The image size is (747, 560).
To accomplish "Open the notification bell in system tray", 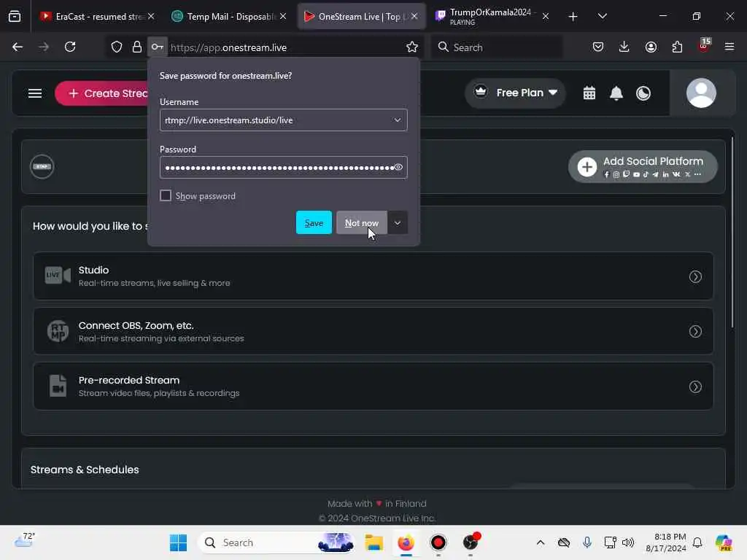I will [x=697, y=542].
